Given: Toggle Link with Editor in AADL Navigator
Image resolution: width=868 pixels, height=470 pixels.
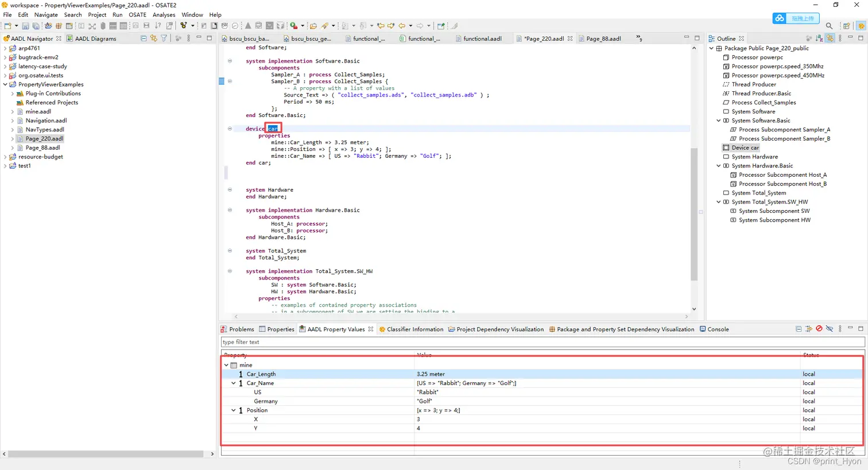Looking at the screenshot, I should click(x=154, y=38).
